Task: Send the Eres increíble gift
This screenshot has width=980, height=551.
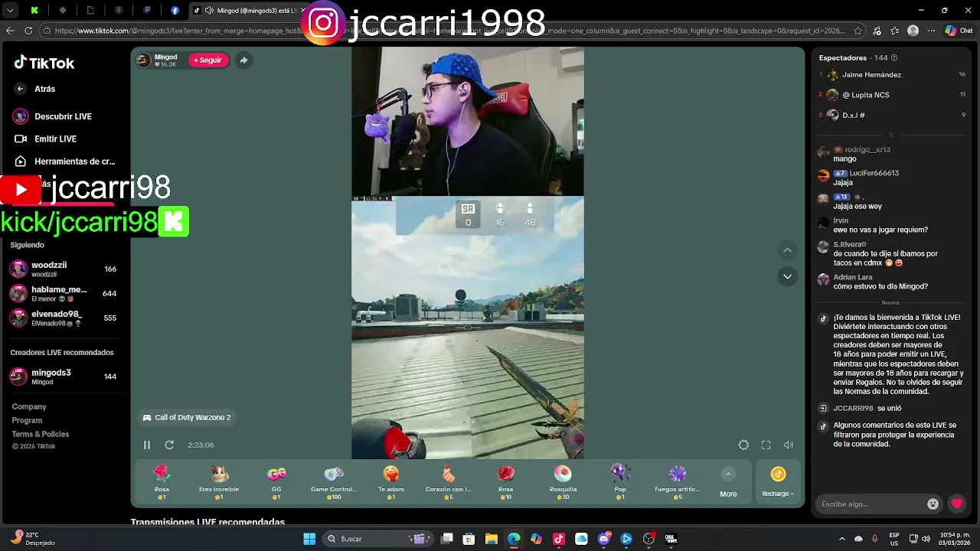Action: 219,482
